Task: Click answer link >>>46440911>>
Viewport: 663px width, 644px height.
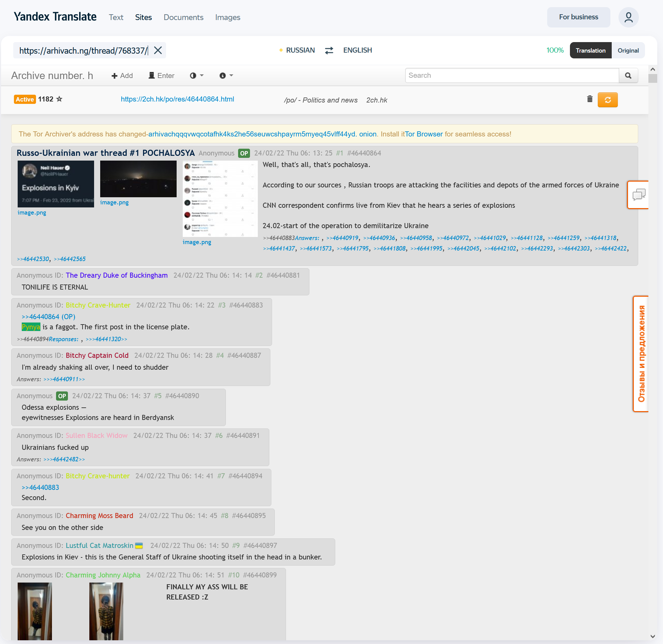Action: pos(64,379)
